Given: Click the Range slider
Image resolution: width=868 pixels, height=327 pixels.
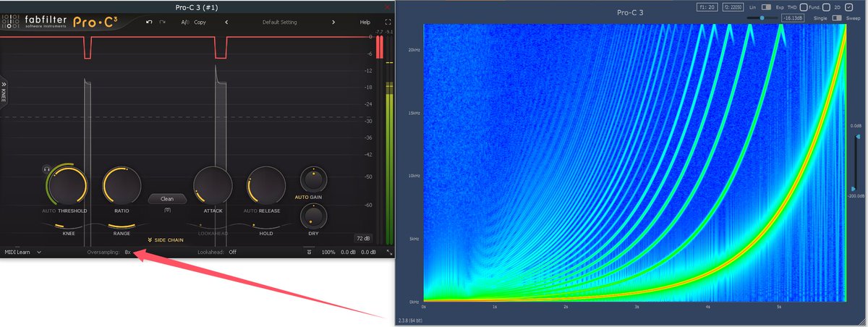Looking at the screenshot, I should coord(122,226).
